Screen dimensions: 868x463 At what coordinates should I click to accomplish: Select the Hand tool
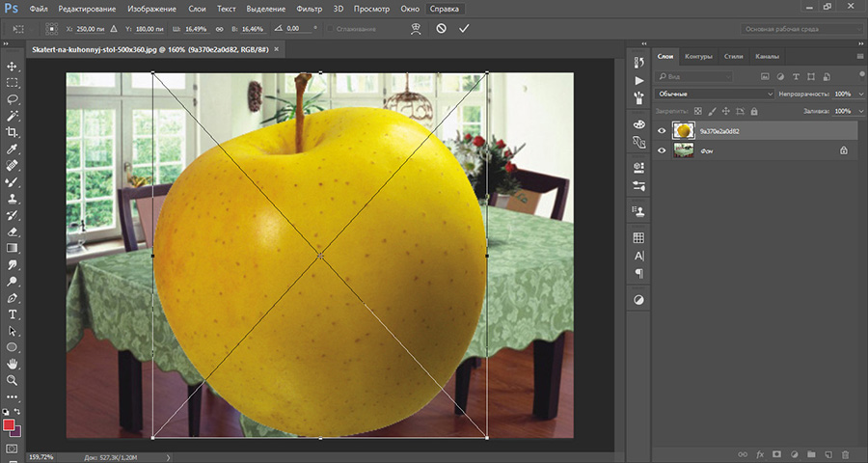[13, 364]
